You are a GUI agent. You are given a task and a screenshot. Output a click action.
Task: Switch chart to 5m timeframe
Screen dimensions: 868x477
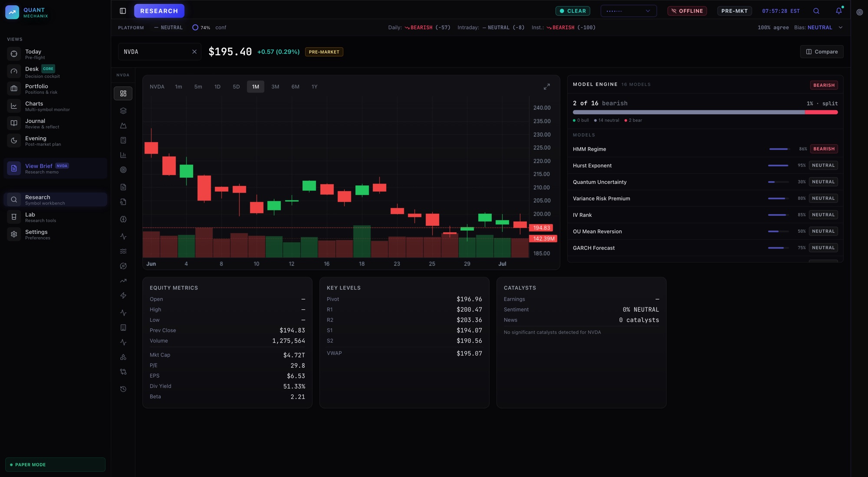pyautogui.click(x=198, y=87)
